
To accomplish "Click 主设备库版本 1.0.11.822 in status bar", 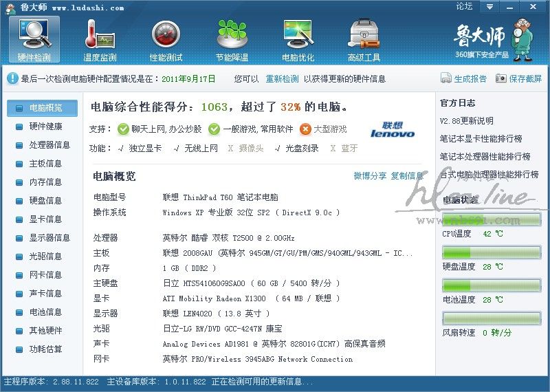I will coord(157,382).
